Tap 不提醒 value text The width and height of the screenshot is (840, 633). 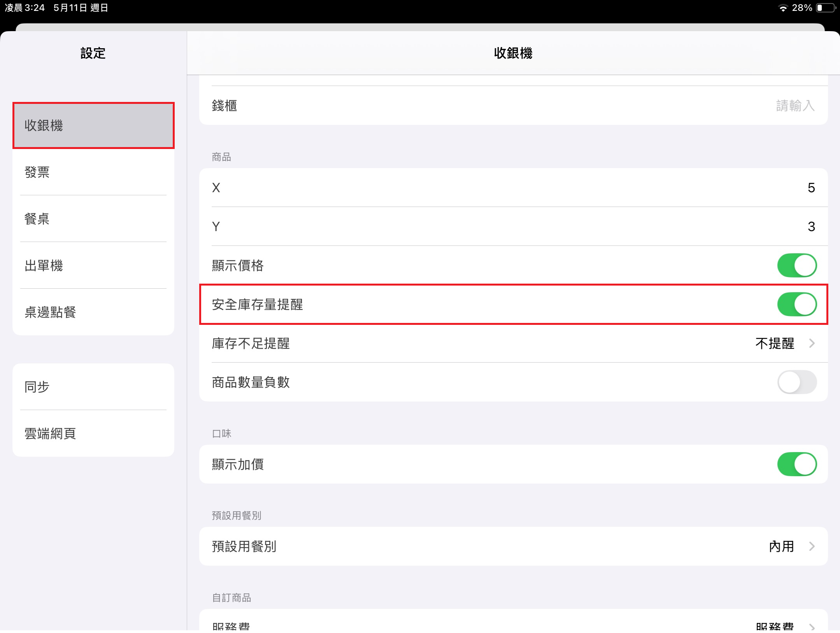775,343
